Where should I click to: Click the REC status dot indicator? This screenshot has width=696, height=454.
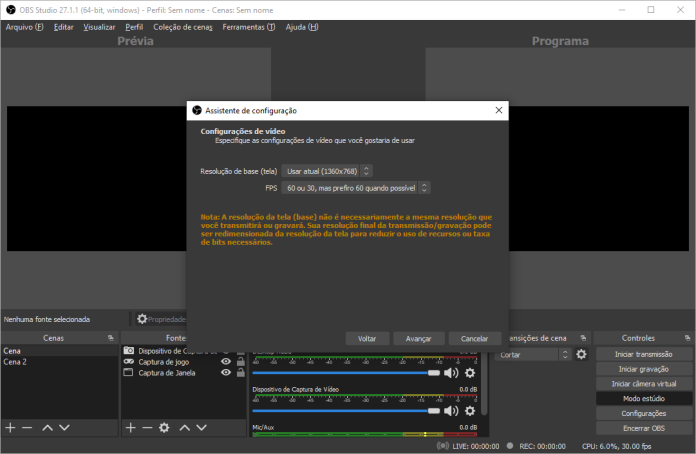pos(510,446)
